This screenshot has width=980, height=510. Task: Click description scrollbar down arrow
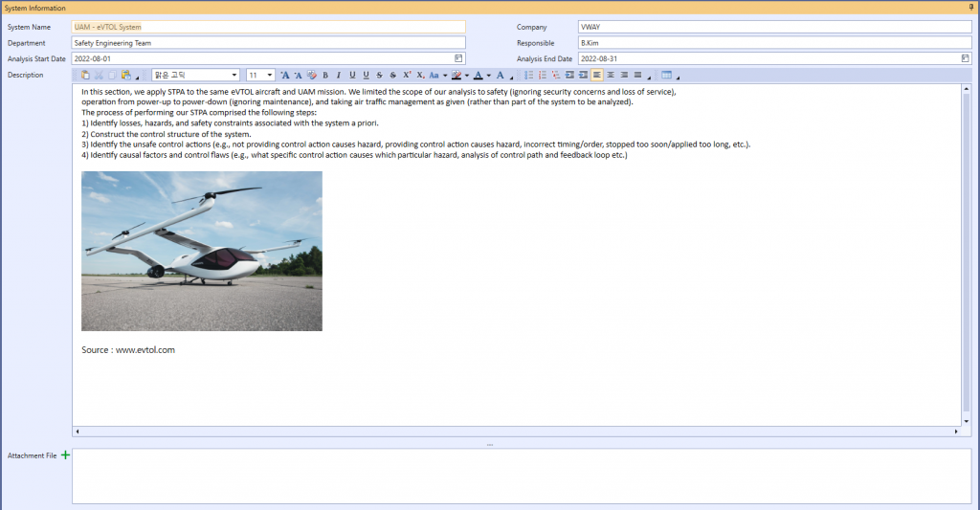(967, 421)
